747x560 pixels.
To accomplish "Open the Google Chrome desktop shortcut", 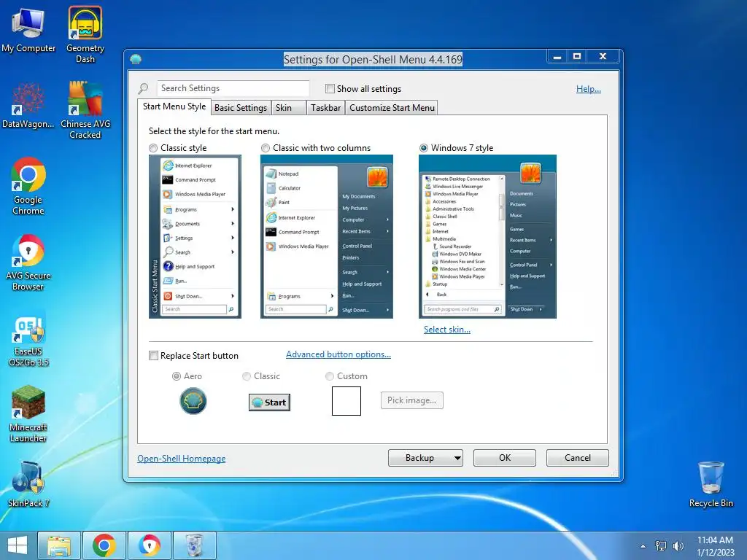I will (28, 186).
